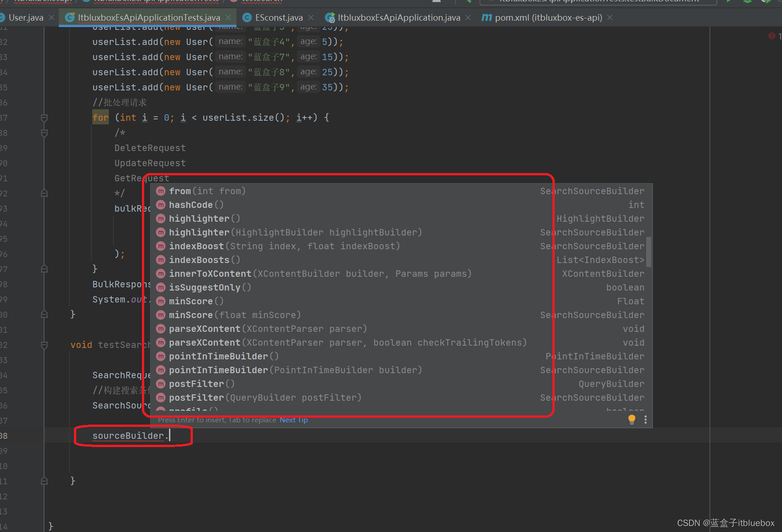The image size is (782, 532).
Task: Switch to the User.java tab
Action: pos(26,17)
